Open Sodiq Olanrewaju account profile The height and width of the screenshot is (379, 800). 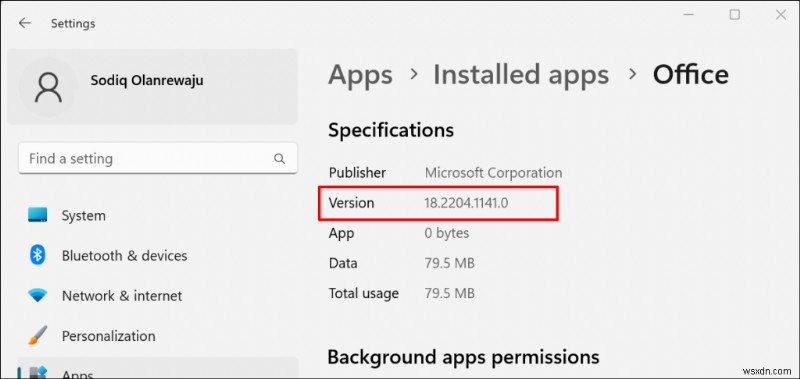(153, 87)
